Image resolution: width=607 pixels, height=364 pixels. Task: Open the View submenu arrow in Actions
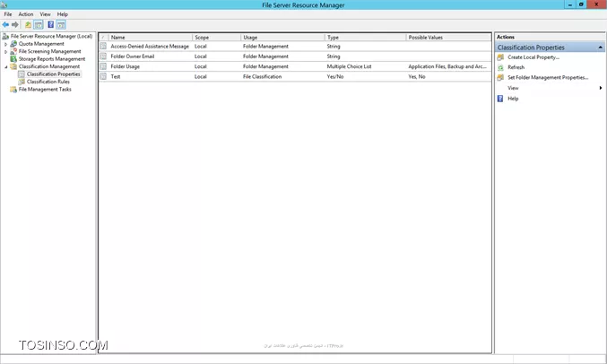click(601, 88)
